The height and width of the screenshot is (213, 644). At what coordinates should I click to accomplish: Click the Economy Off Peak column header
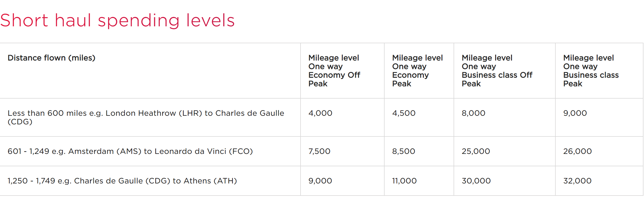(334, 71)
